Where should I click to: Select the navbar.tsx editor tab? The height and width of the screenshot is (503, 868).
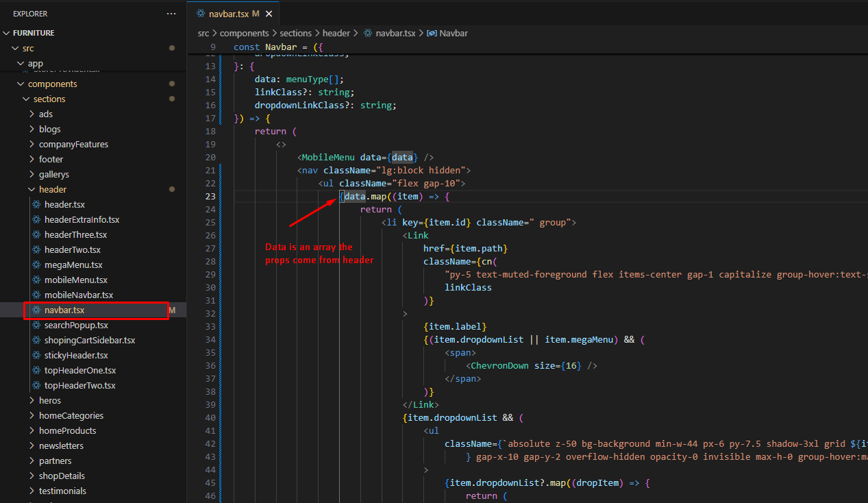click(x=228, y=14)
